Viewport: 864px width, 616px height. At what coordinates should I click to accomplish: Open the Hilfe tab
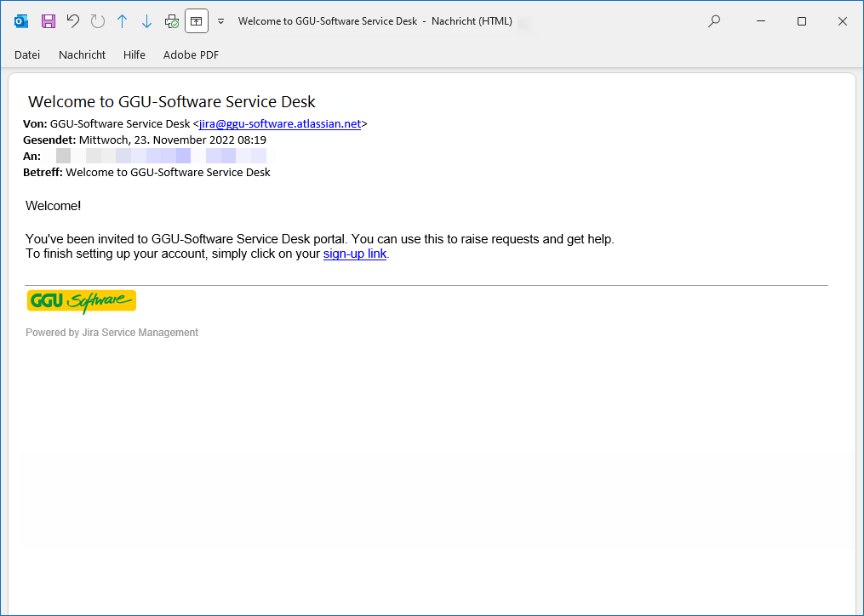coord(134,54)
